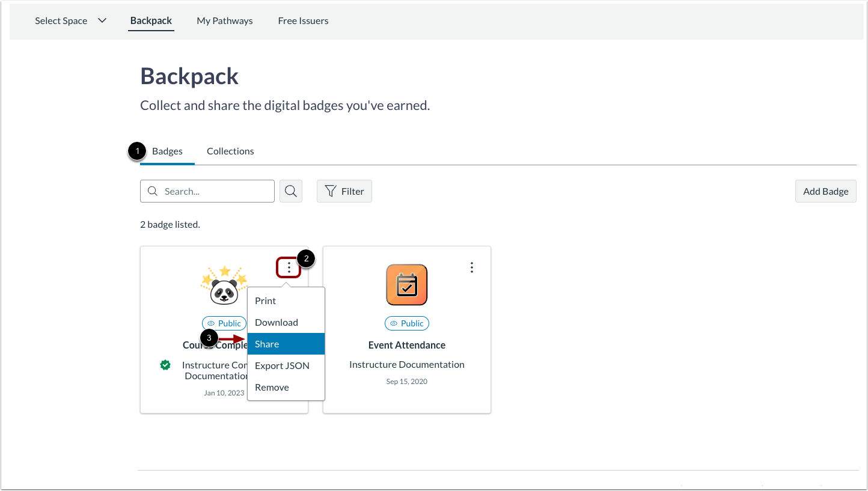Click the orange calendar Event Attendance badge icon
Viewport: 868px width, 491px height.
[407, 285]
